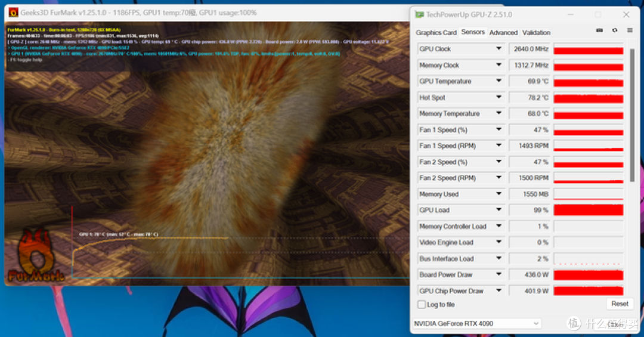Click the Board Power Draw history graph
The width and height of the screenshot is (644, 337).
(x=589, y=274)
